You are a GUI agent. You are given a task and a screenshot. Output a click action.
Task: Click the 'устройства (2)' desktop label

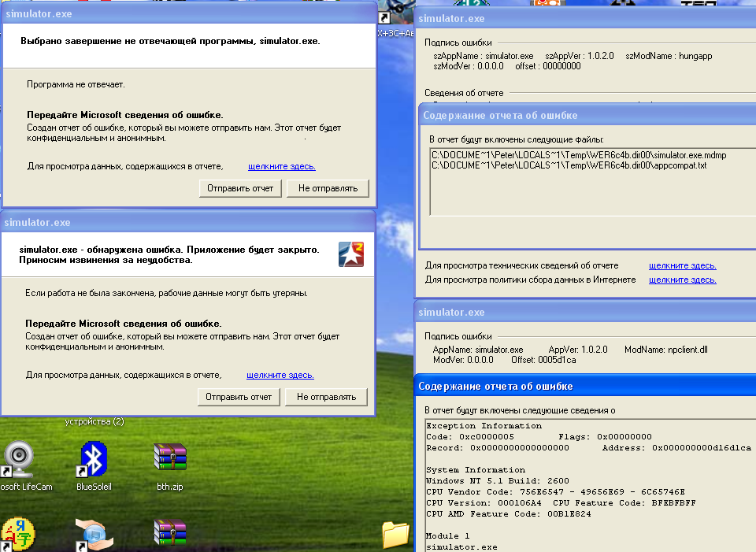point(94,421)
